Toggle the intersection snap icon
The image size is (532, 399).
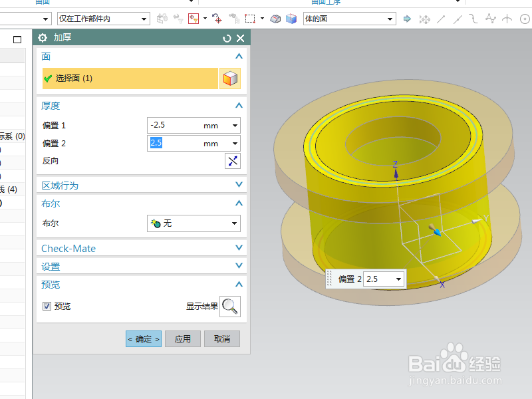(507, 19)
